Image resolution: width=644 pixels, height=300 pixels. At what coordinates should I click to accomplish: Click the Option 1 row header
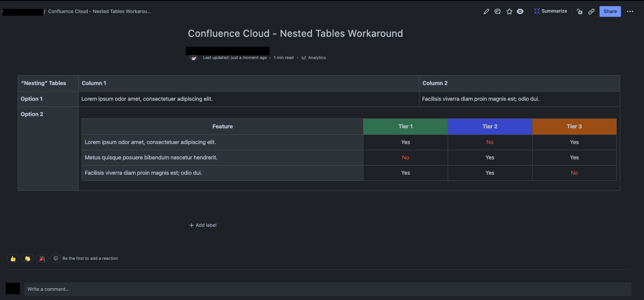[48, 99]
